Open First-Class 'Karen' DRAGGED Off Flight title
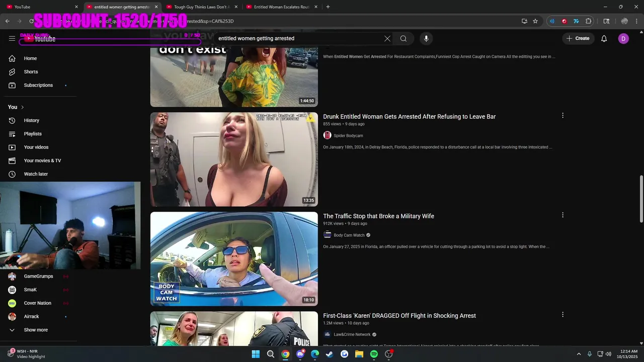 tap(399, 316)
